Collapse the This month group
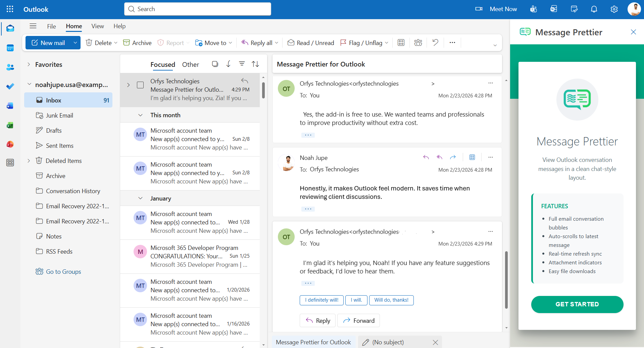The width and height of the screenshot is (644, 348). pyautogui.click(x=140, y=115)
